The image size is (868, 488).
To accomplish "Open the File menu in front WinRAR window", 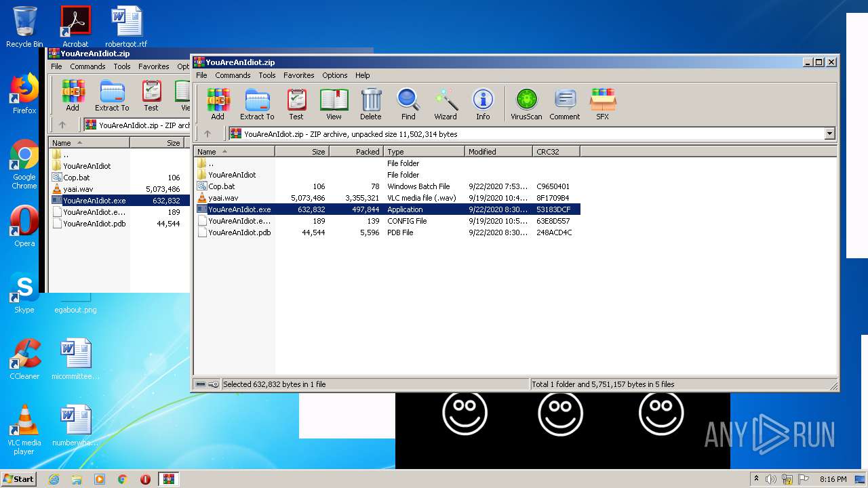I will click(201, 75).
